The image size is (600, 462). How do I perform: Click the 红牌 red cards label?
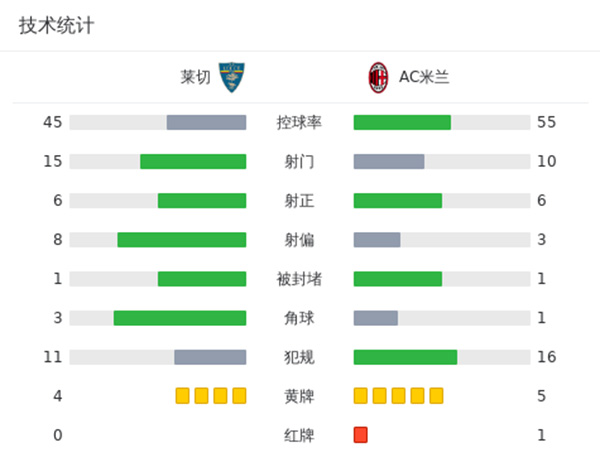click(x=299, y=435)
